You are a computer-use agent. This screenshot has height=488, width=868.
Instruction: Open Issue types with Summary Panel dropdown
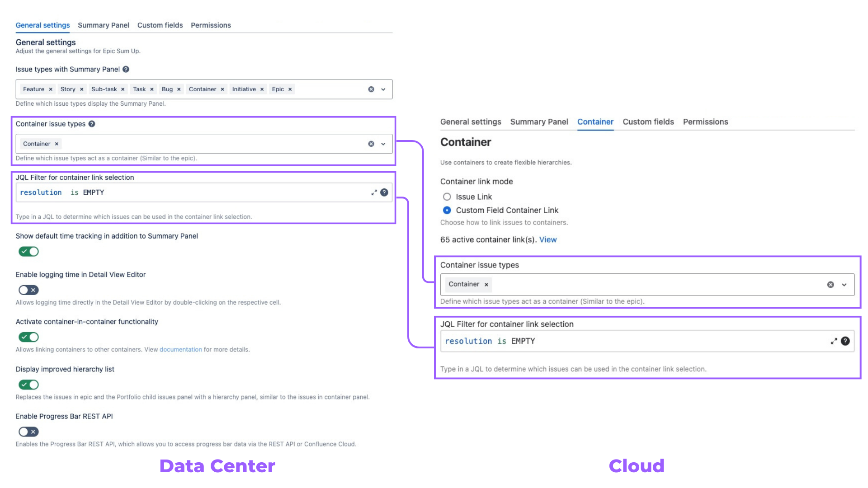383,89
